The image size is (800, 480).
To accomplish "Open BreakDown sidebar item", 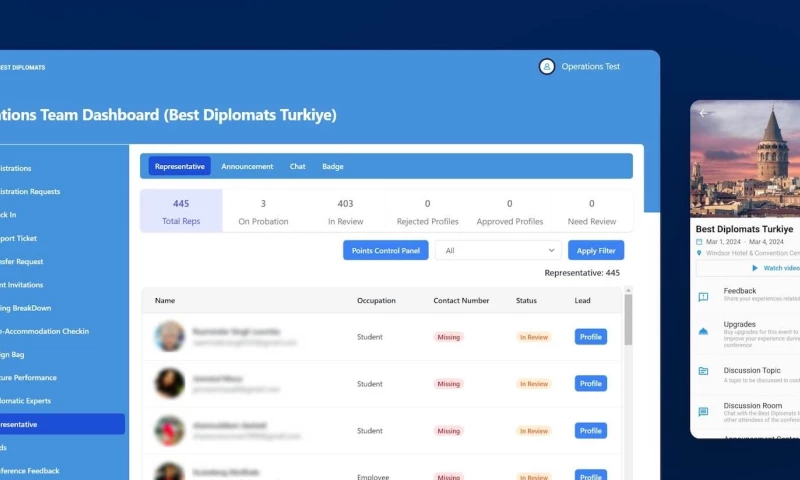I will pos(26,308).
